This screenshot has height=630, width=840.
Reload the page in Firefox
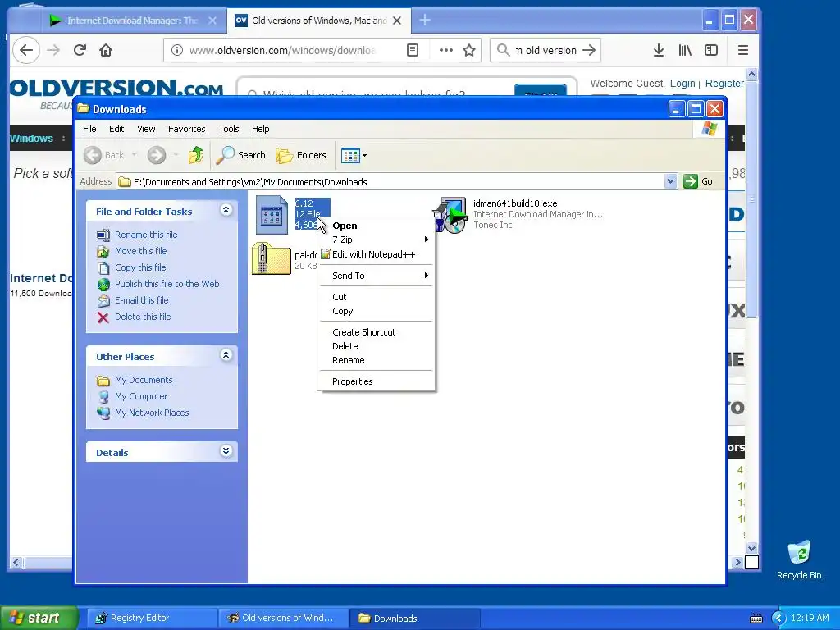pyautogui.click(x=80, y=50)
